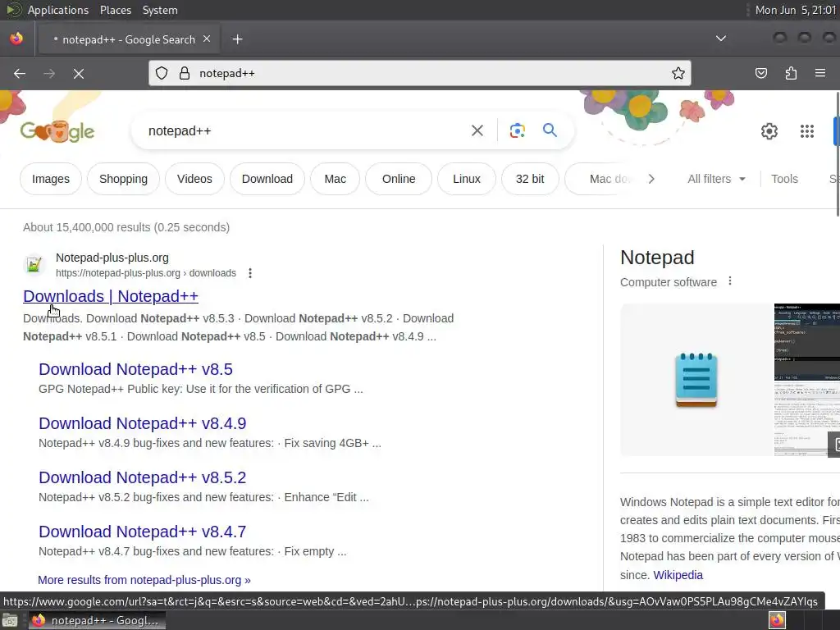Open Google quick settings gear
This screenshot has width=840, height=630.
click(x=769, y=131)
